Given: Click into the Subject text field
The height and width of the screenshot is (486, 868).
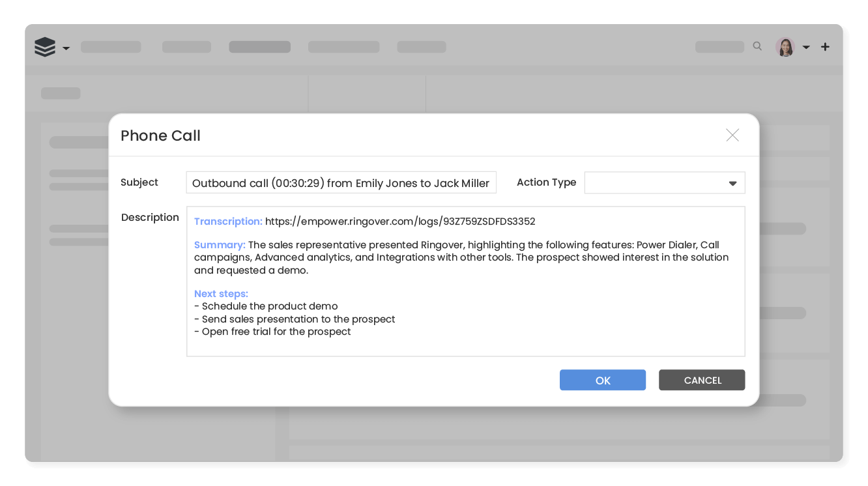Looking at the screenshot, I should coord(341,183).
